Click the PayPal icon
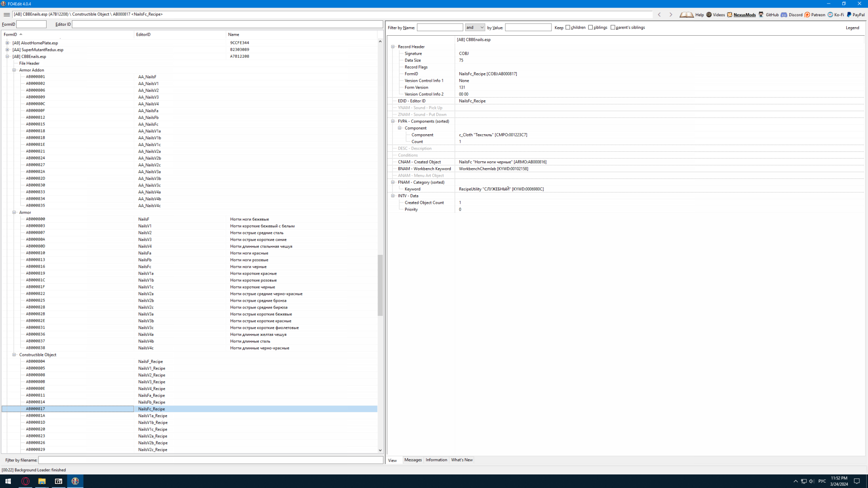 click(849, 14)
